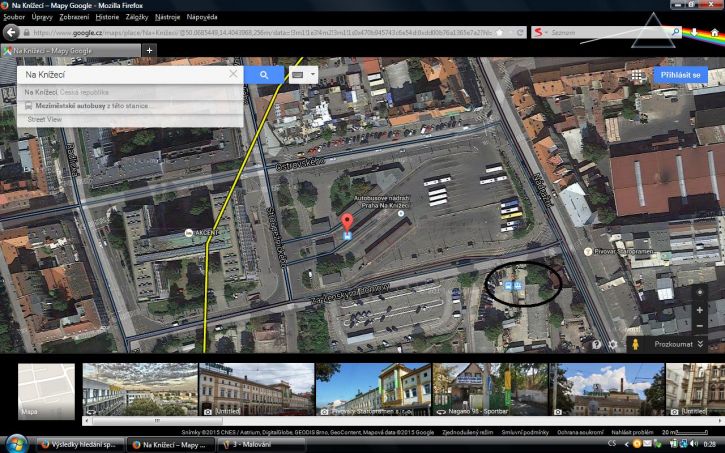Open the map settings gear icon

[613, 344]
